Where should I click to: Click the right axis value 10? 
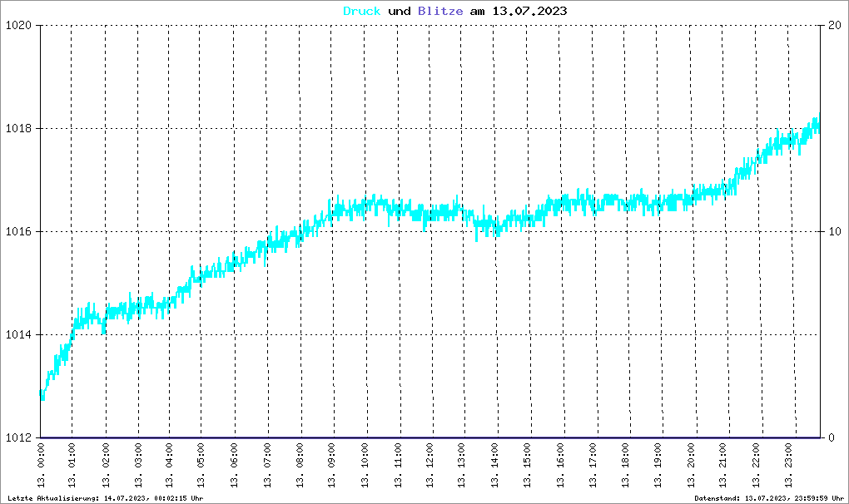834,231
